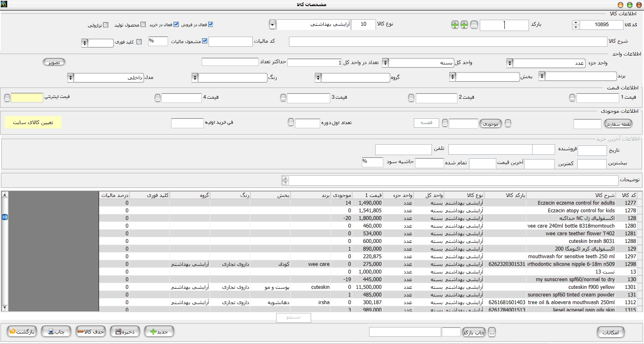The height and width of the screenshot is (344, 644).
Task: Click the درصد مالیات column header
Action: tap(114, 195)
